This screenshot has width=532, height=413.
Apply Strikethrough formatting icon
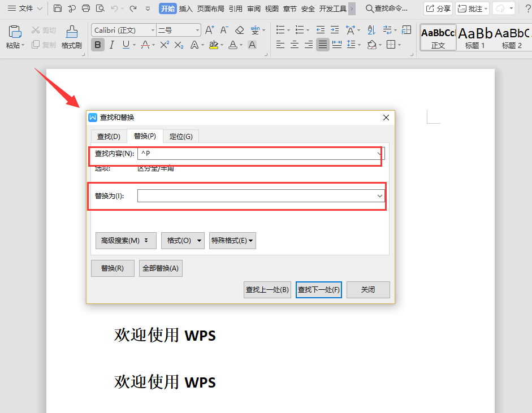click(x=145, y=45)
